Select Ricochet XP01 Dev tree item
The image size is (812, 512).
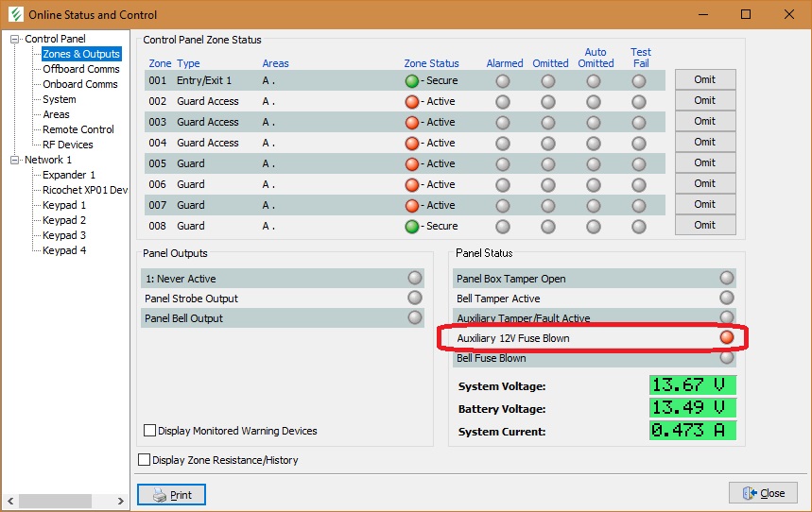(85, 190)
